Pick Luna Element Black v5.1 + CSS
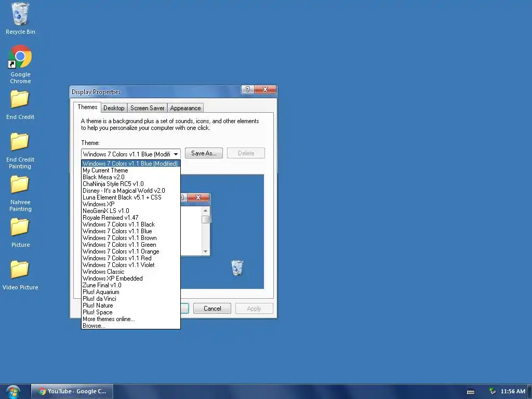 pos(130,197)
